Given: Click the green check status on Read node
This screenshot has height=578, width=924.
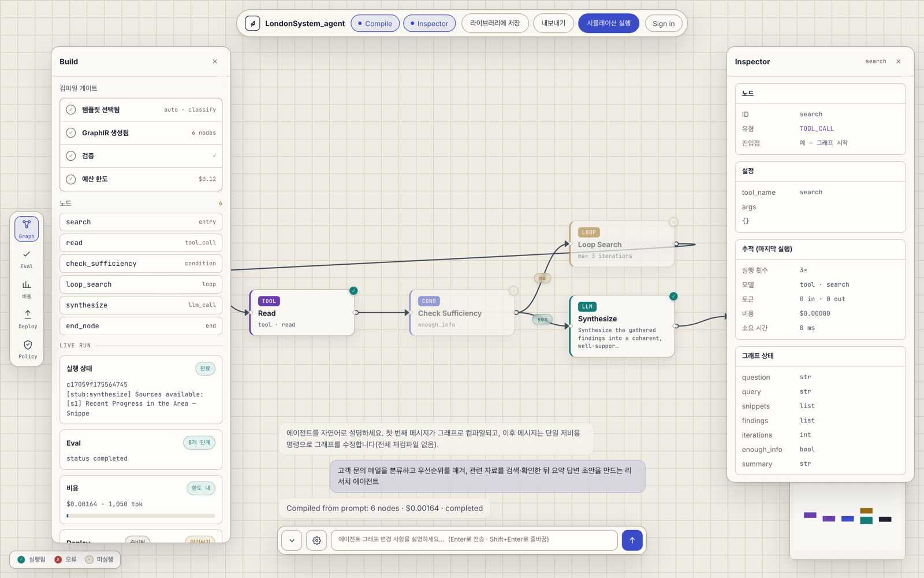Looking at the screenshot, I should pyautogui.click(x=353, y=291).
